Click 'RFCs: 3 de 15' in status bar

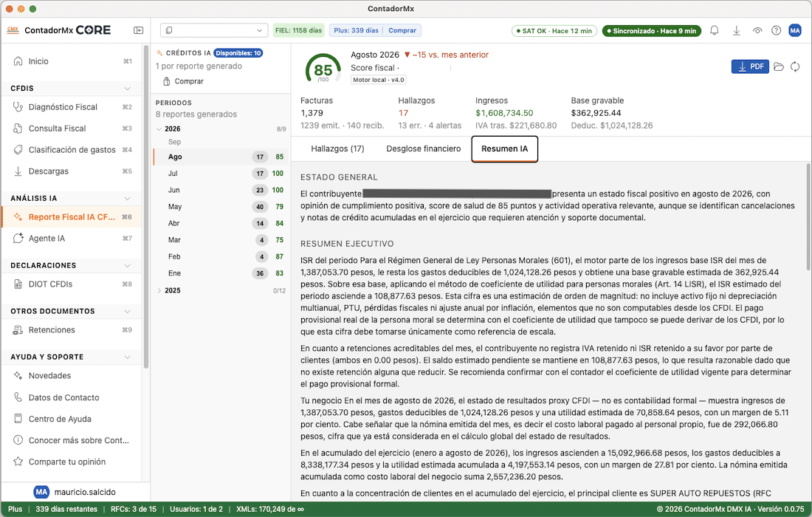(134, 509)
